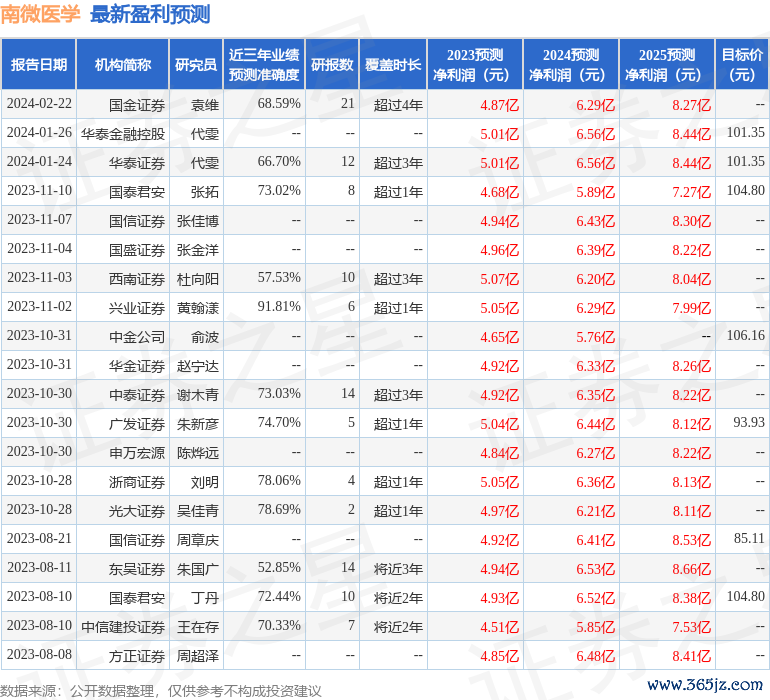Image resolution: width=770 pixels, height=700 pixels.
Task: Click the 4.51亿 profit forecast
Action: [499, 626]
